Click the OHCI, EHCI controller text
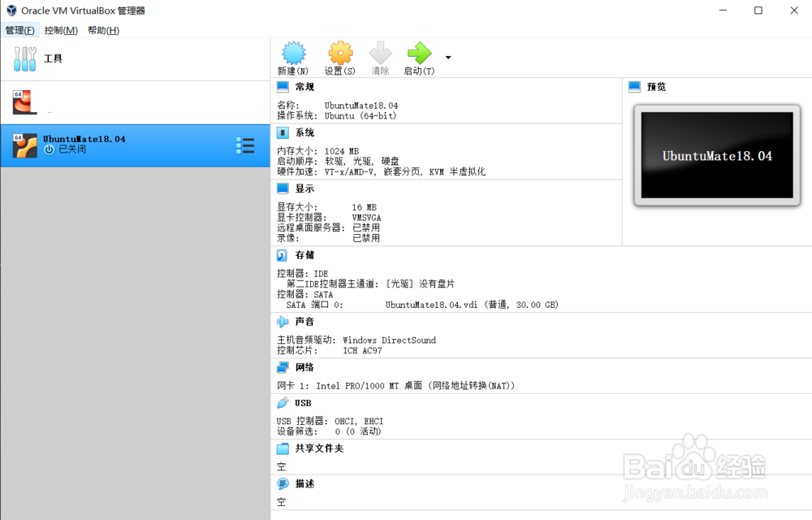Image resolution: width=812 pixels, height=520 pixels. (358, 422)
